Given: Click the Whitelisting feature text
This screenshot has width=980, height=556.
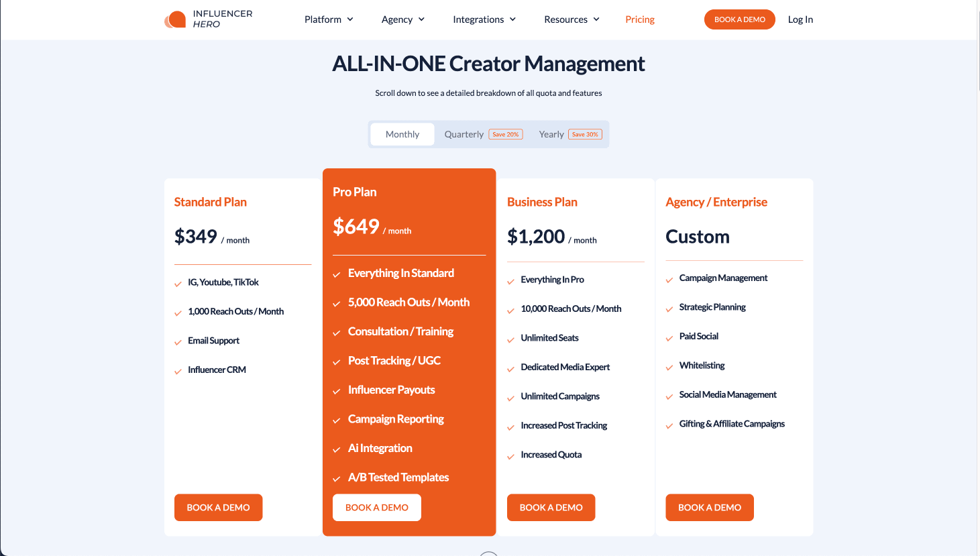Looking at the screenshot, I should 702,366.
